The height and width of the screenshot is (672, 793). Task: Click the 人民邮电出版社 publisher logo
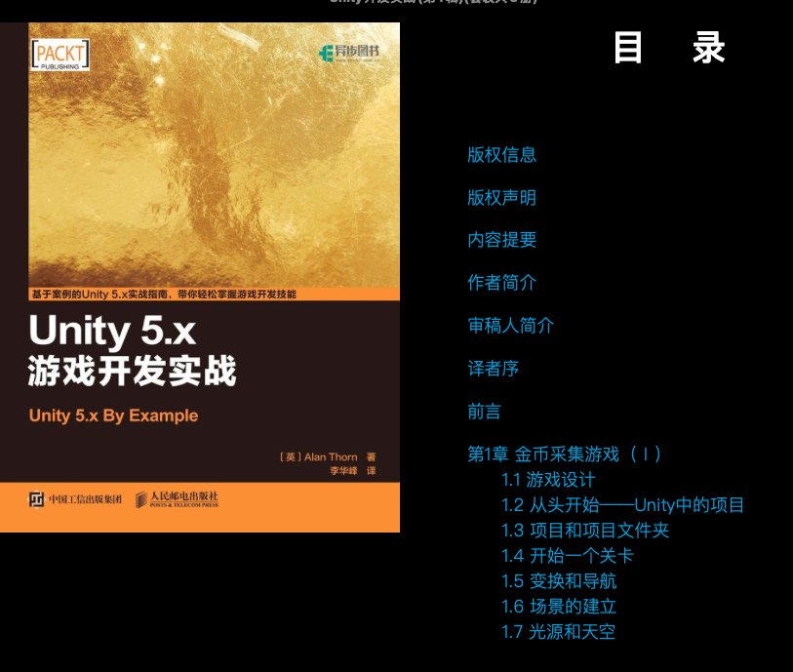point(177,499)
